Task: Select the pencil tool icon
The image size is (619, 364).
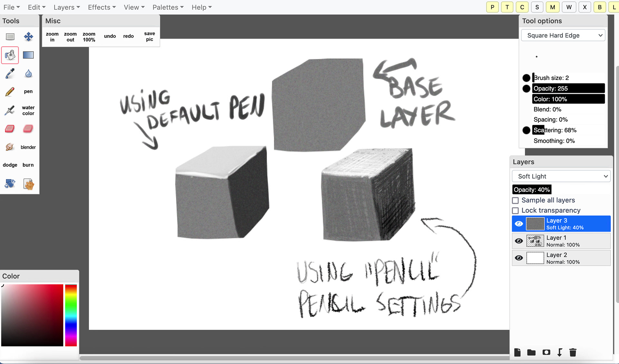Action: [10, 92]
